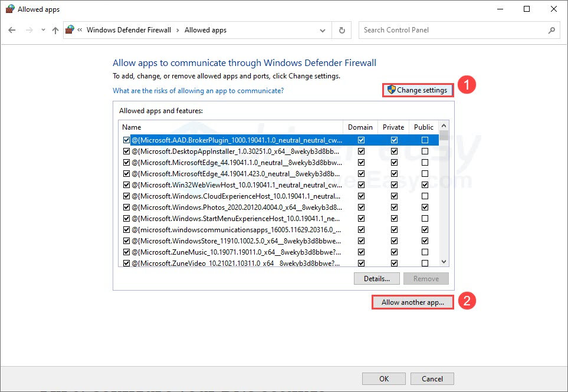Enable Public for ZuneMusic
568x392 pixels.
(x=425, y=252)
